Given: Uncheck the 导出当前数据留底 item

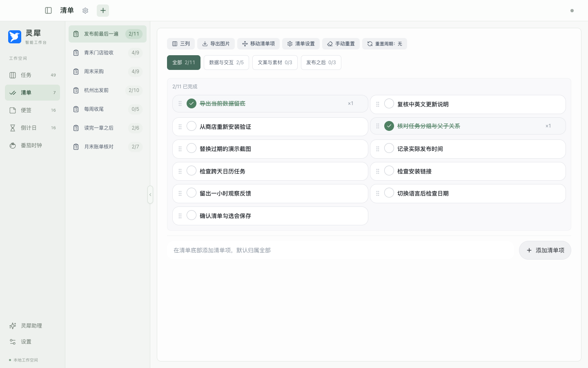Looking at the screenshot, I should pyautogui.click(x=192, y=103).
